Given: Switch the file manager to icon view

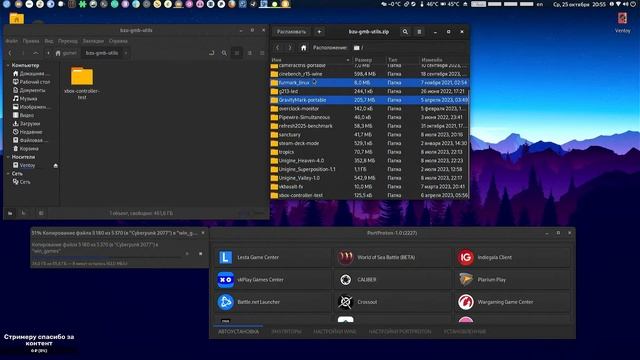Looking at the screenshot, I should click(x=237, y=53).
